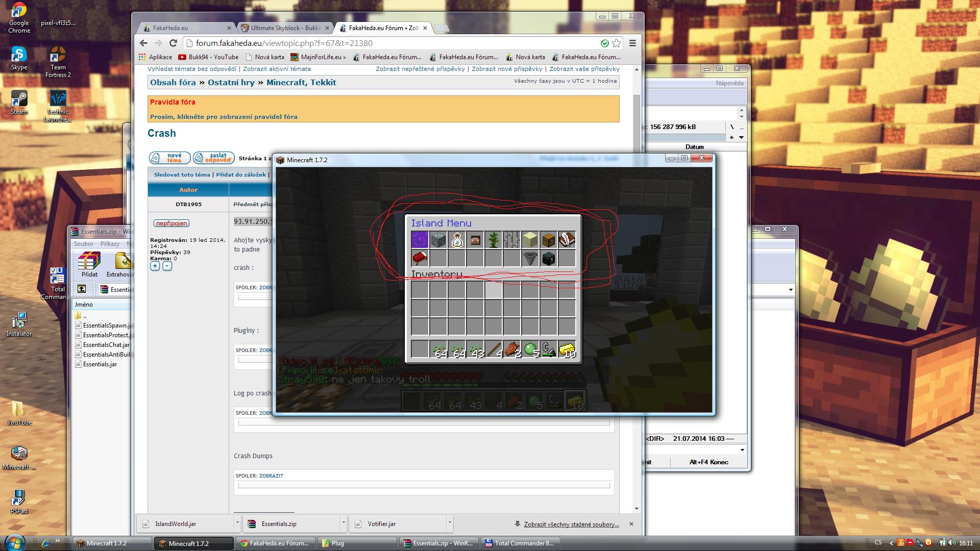This screenshot has width=980, height=551.
Task: Expand the Essentials.zip download options arrow
Action: point(344,523)
